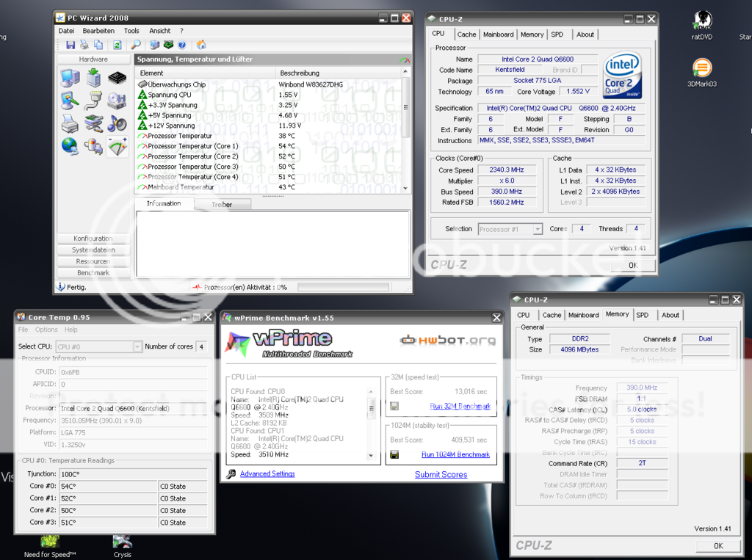The width and height of the screenshot is (752, 560).
Task: Select the music notes multimedia Hardware icon
Action: click(x=117, y=124)
